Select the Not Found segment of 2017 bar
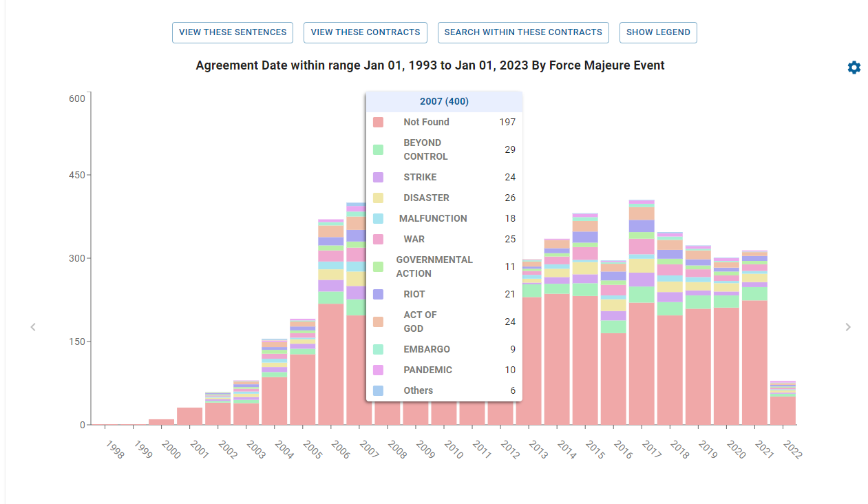 [642, 364]
